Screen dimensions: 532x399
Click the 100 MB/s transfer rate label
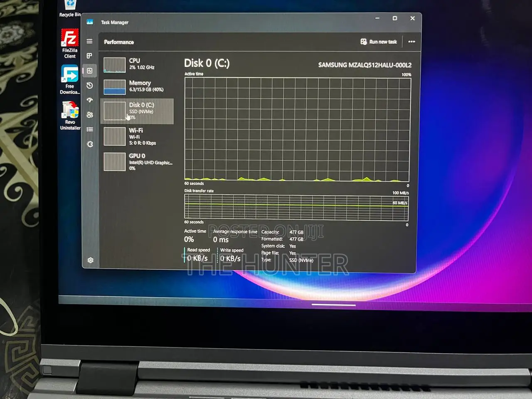(x=401, y=193)
